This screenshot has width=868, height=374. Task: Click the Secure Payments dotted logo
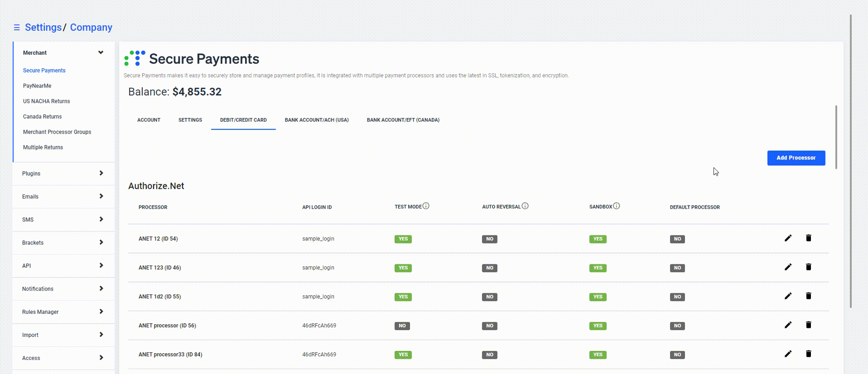tap(135, 58)
